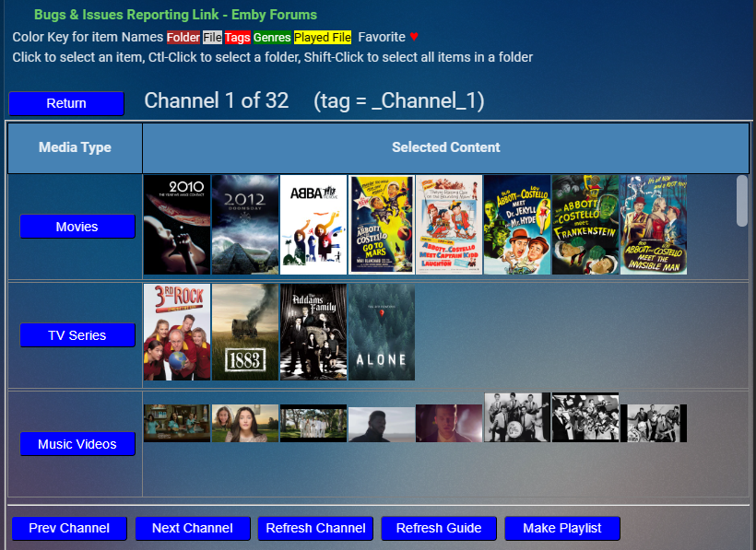Click the red Favorite heart icon
This screenshot has height=550, width=756.
click(x=414, y=37)
